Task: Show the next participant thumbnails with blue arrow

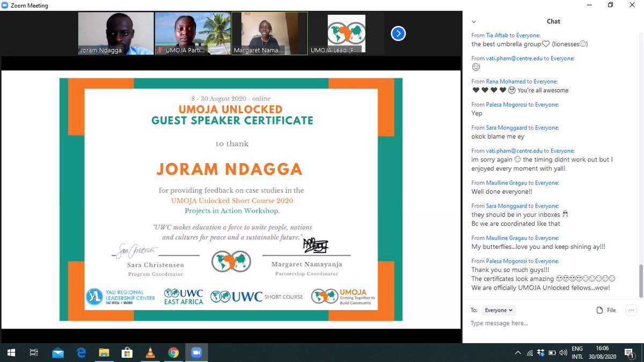Action: (398, 34)
